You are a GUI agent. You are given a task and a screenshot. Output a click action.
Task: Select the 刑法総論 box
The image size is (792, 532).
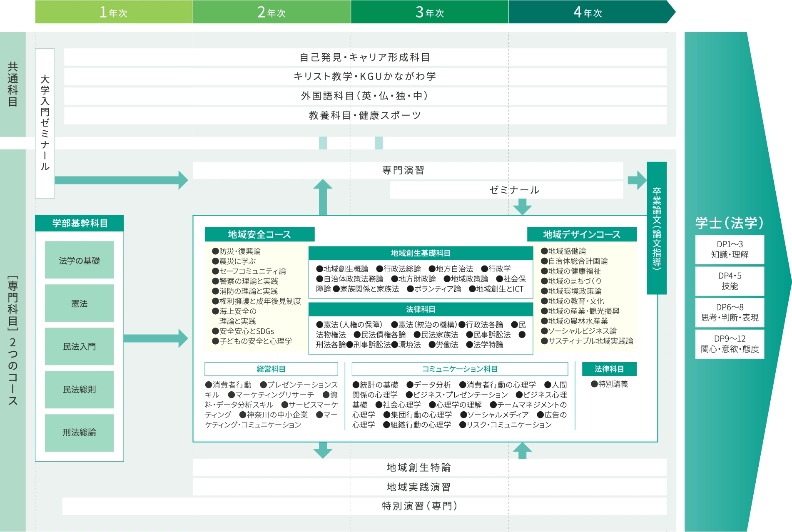pos(80,433)
